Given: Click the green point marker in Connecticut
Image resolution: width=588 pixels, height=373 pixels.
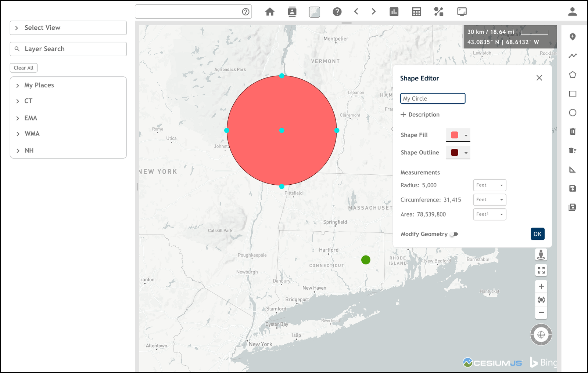Looking at the screenshot, I should coord(366,260).
